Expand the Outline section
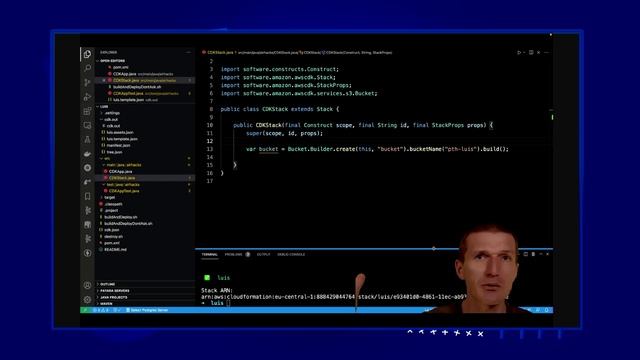 [108, 284]
